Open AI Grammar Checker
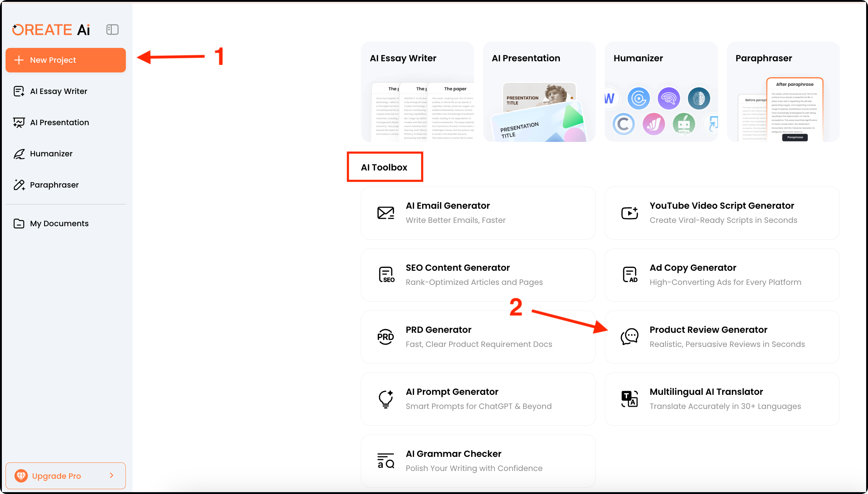This screenshot has width=868, height=494. click(478, 461)
